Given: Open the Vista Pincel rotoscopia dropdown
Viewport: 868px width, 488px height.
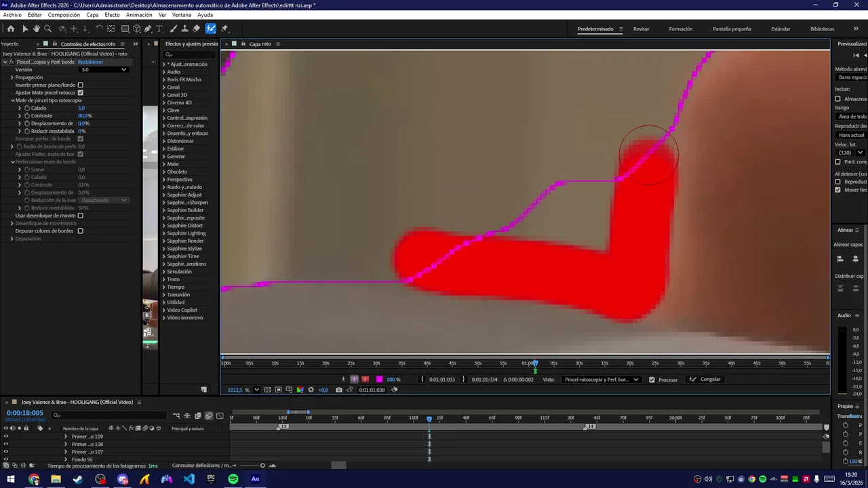Looking at the screenshot, I should pos(601,380).
